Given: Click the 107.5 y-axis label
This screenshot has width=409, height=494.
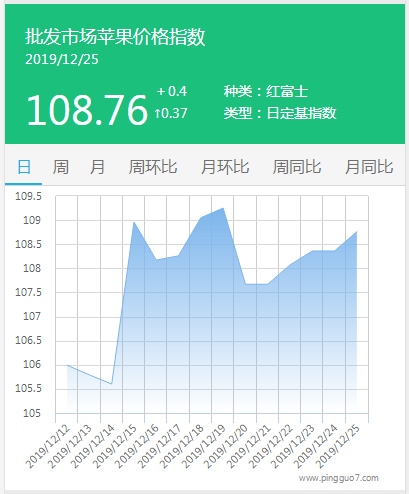Looking at the screenshot, I should (x=28, y=292).
